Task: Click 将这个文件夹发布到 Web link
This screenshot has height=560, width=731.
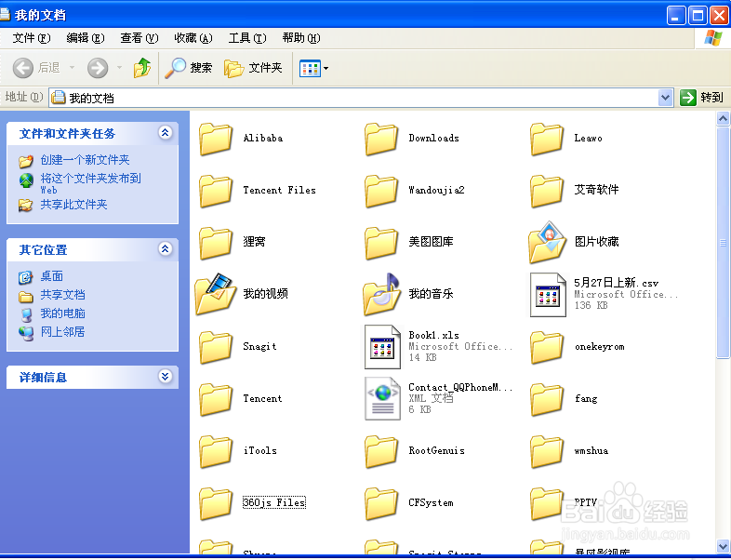Action: [x=90, y=183]
